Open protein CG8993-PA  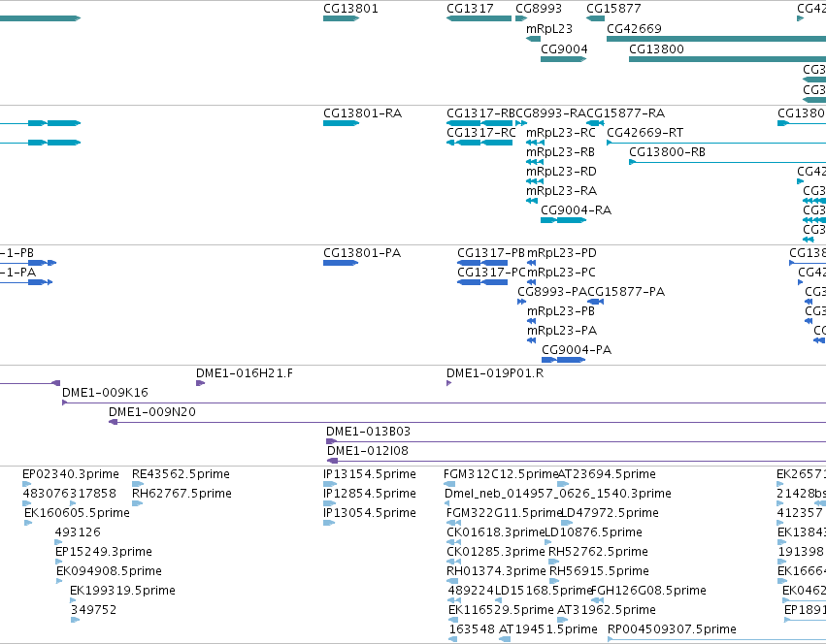(521, 302)
